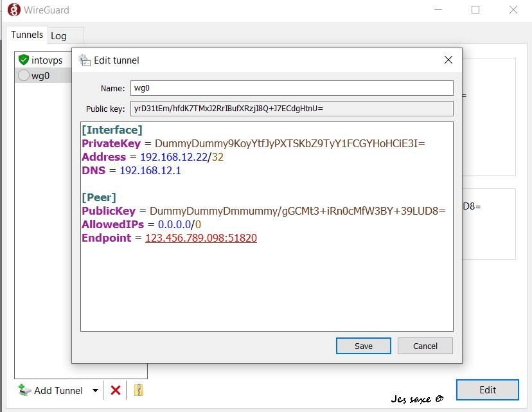The width and height of the screenshot is (532, 412).
Task: Open the Add Tunnel dropdown arrow
Action: (x=95, y=390)
